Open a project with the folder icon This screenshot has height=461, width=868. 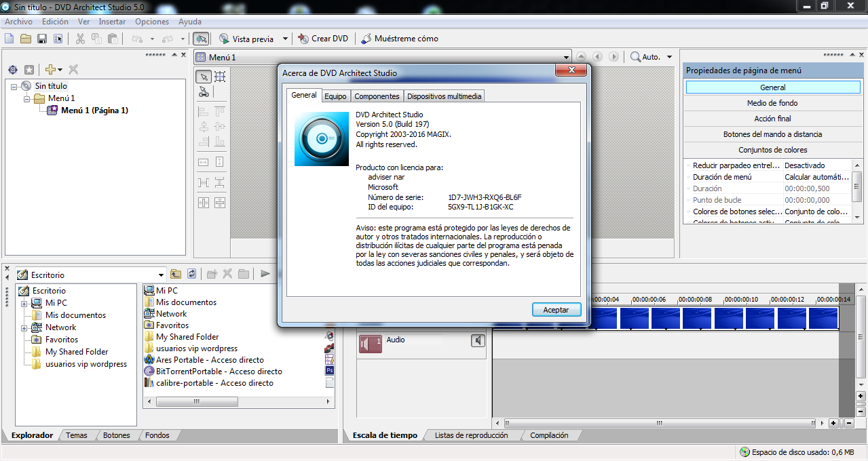click(x=26, y=39)
